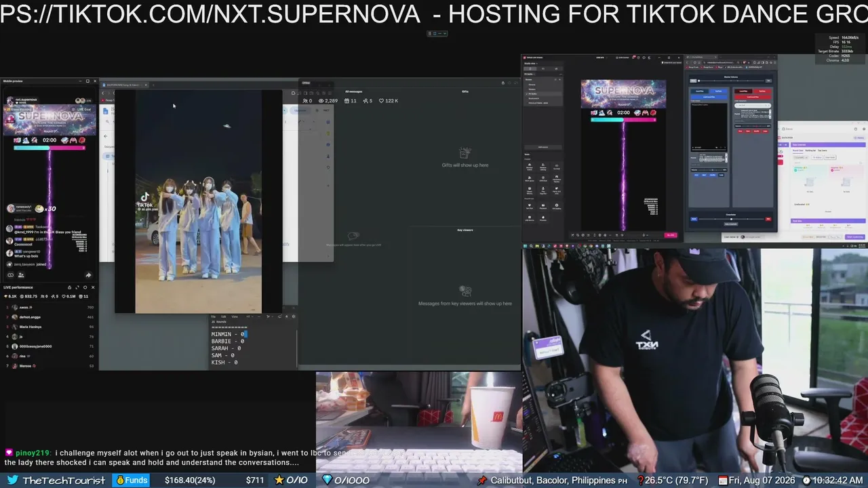Click the TikTok dance video

[x=198, y=201]
